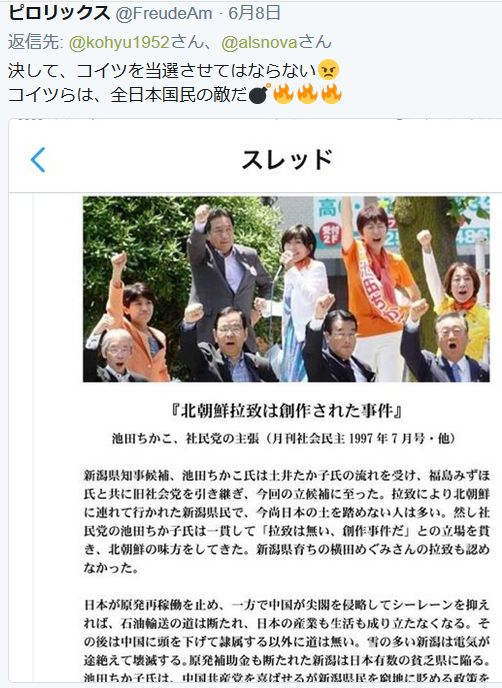Visit the @kohyu1952 mention

tap(119, 43)
